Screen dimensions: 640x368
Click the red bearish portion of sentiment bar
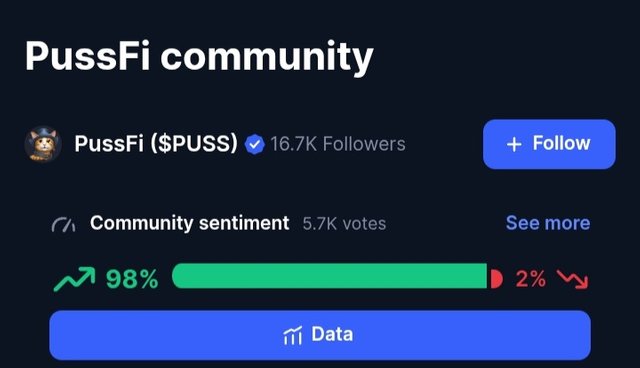pos(497,279)
